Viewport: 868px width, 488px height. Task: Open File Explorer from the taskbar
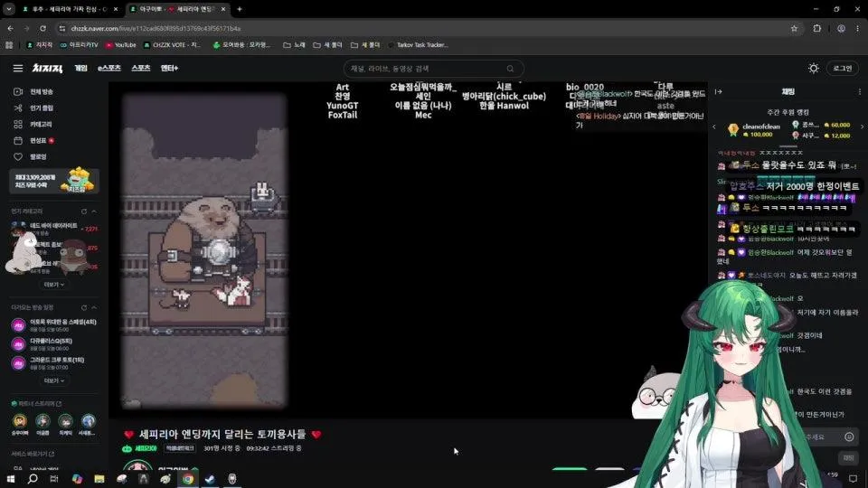tap(99, 479)
